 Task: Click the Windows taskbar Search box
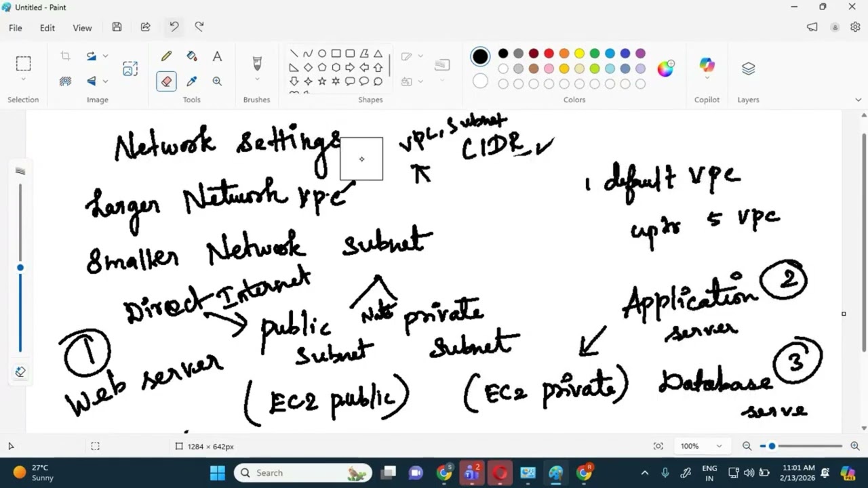[x=303, y=473]
